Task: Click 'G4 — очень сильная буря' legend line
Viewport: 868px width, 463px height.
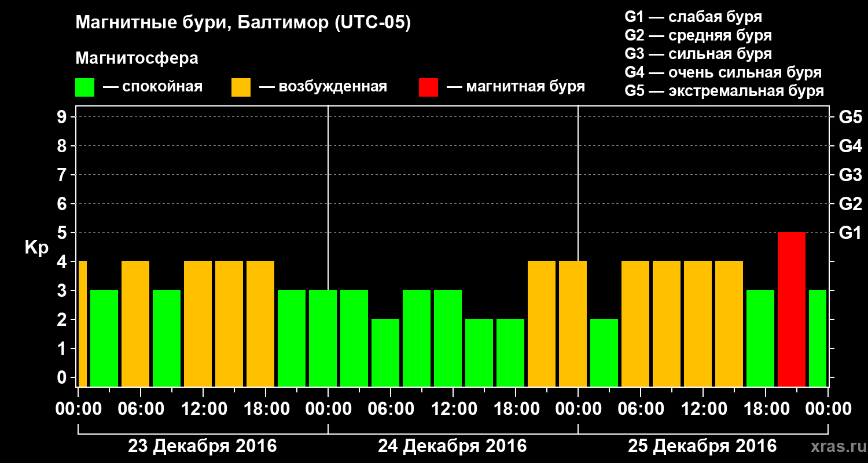Action: [723, 72]
